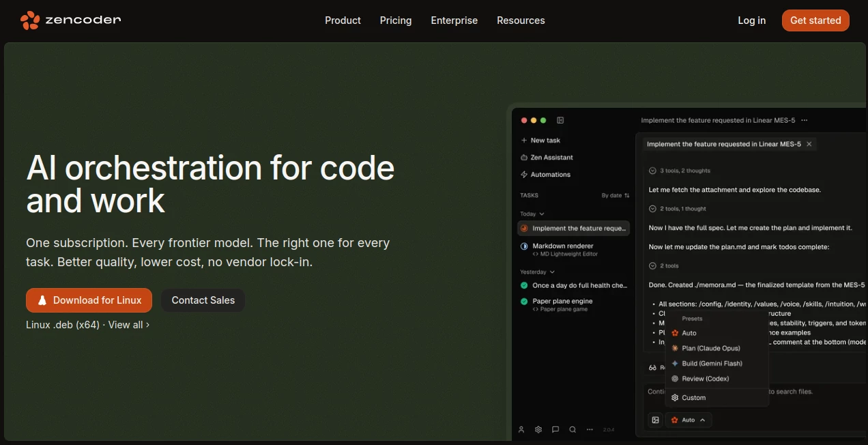Image resolution: width=868 pixels, height=445 pixels.
Task: Open the Pricing page
Action: [396, 20]
